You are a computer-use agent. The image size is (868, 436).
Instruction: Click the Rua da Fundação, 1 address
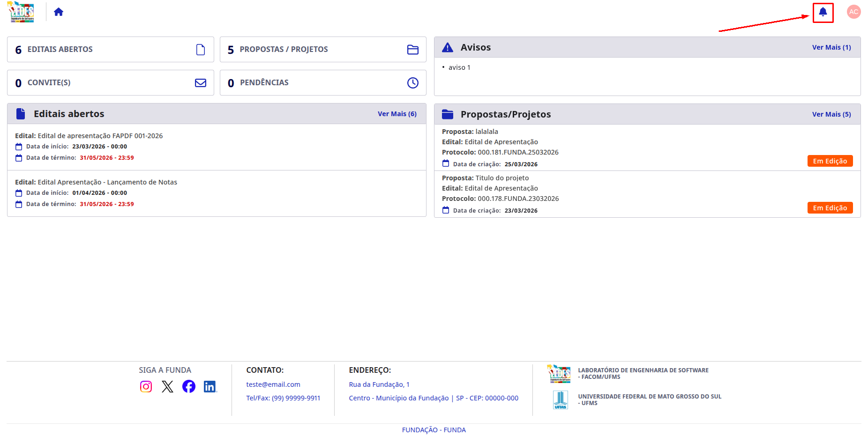pos(379,384)
